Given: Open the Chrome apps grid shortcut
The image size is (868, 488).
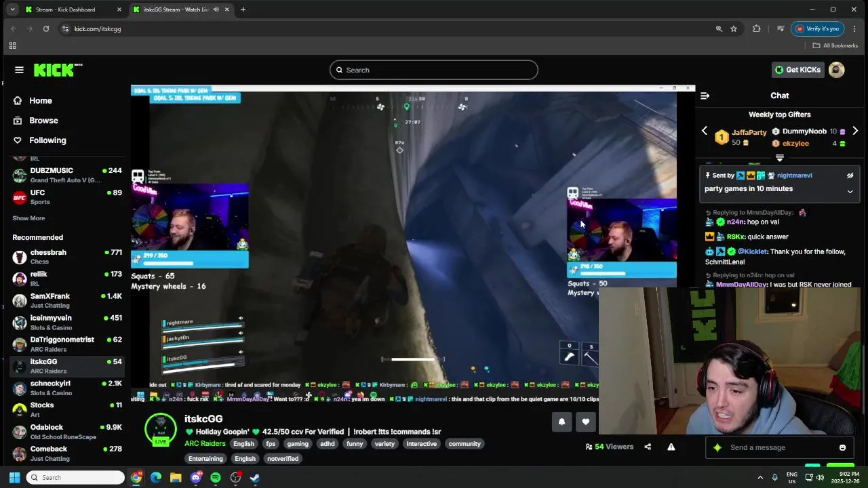Looking at the screenshot, I should 12,45.
